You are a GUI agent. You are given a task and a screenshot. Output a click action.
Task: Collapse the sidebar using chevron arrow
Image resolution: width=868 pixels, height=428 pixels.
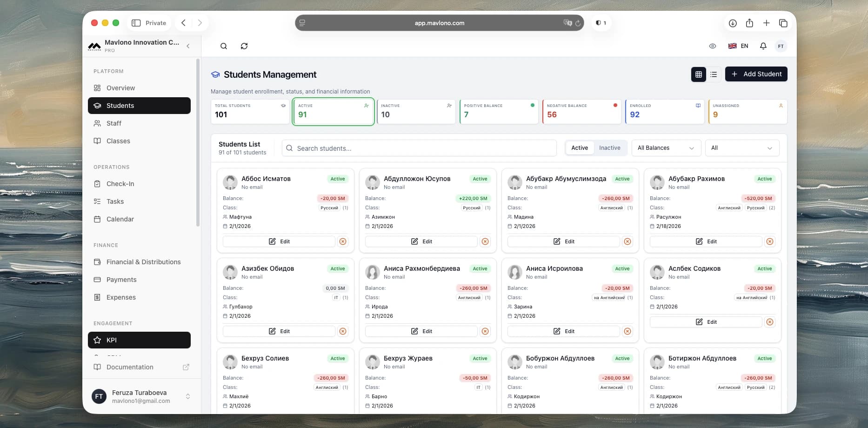pos(188,46)
